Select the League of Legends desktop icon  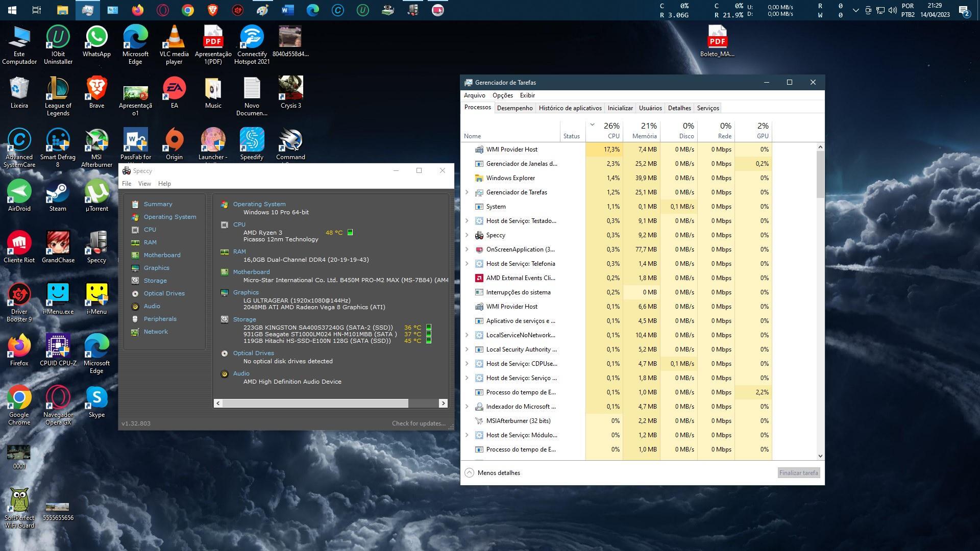click(x=58, y=96)
